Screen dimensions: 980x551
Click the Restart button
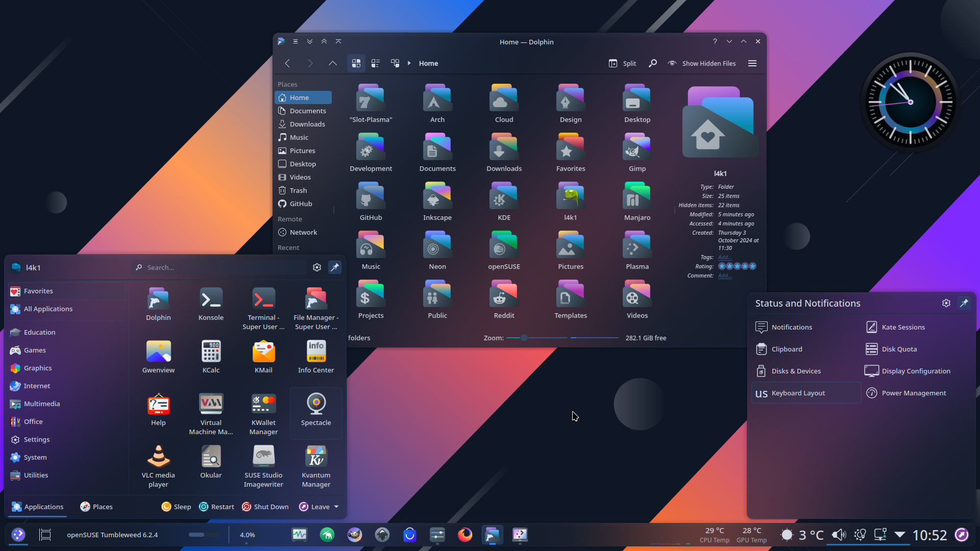pyautogui.click(x=217, y=507)
